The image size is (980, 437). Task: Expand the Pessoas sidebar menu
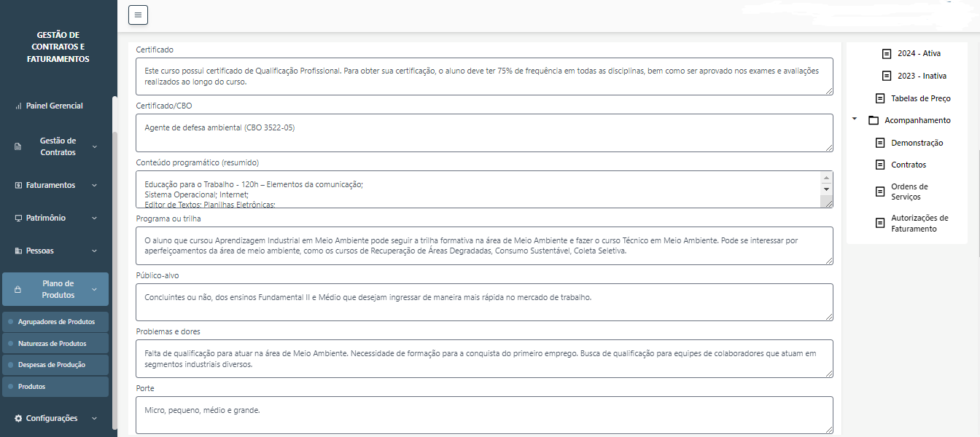click(x=94, y=251)
